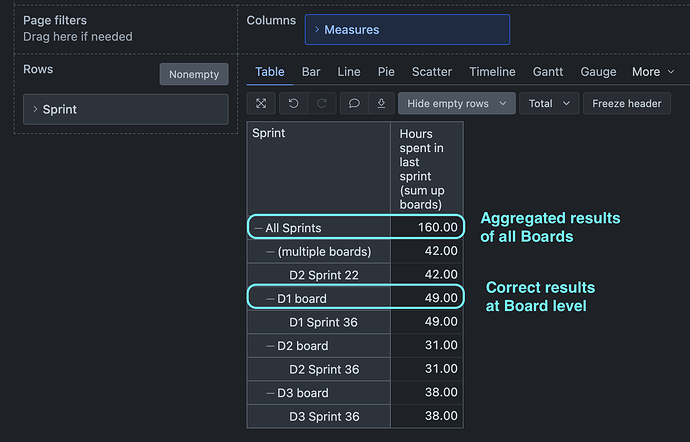Image resolution: width=690 pixels, height=442 pixels.
Task: Switch to the Gantt tab
Action: pyautogui.click(x=548, y=72)
